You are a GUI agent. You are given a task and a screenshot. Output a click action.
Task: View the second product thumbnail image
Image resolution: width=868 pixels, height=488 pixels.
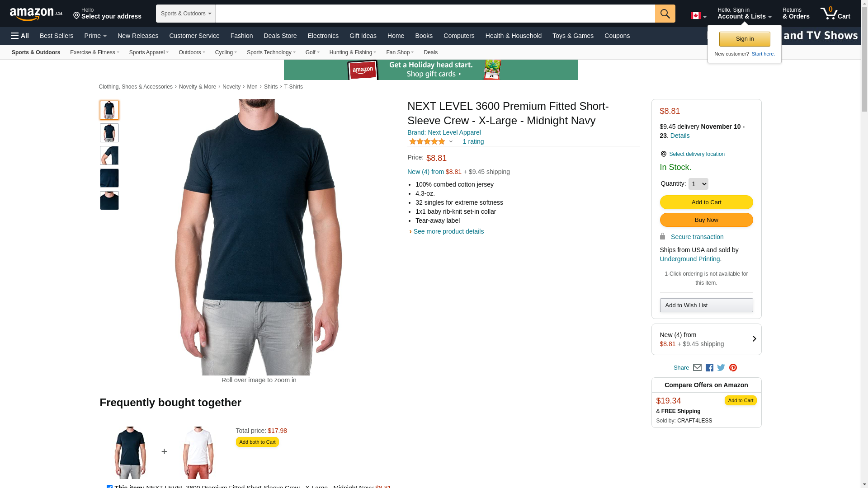pos(109,133)
